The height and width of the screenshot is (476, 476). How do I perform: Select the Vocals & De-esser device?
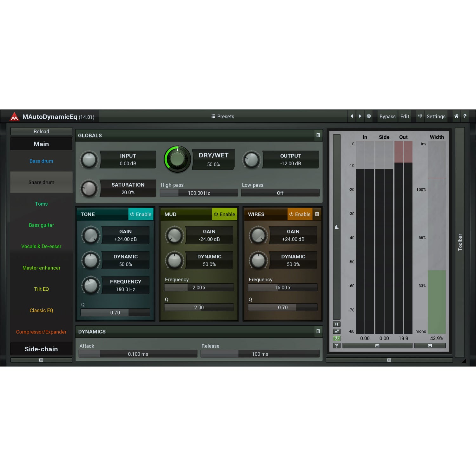point(41,246)
